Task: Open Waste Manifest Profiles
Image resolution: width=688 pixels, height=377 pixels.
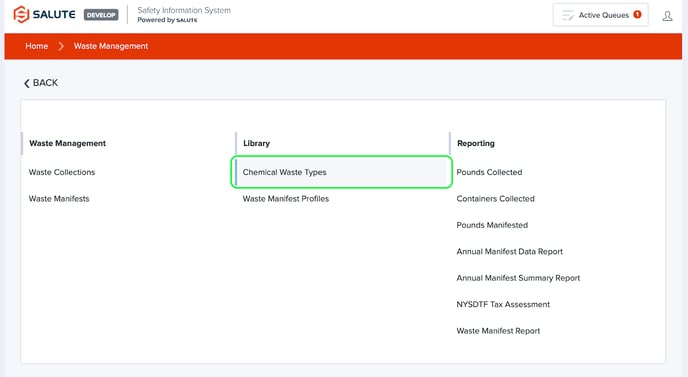Action: 286,198
